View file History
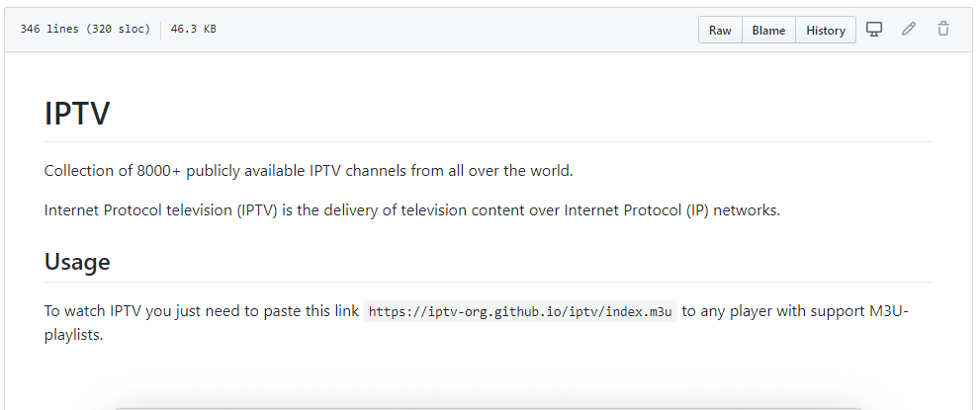980x410 pixels. [825, 31]
